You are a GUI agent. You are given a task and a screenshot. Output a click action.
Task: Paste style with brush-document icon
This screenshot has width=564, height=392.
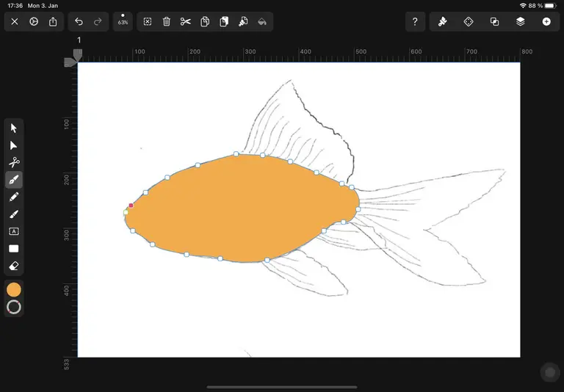[243, 22]
